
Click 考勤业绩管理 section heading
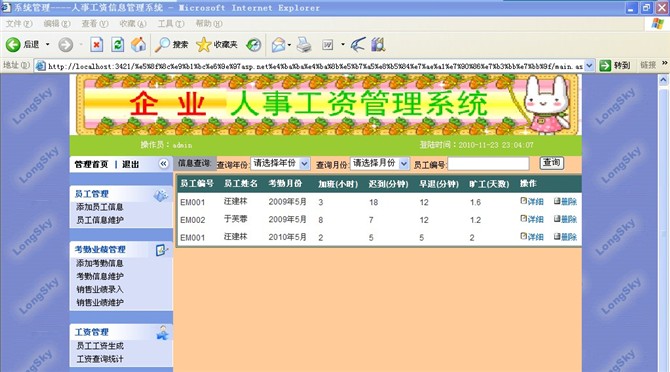[x=100, y=249]
